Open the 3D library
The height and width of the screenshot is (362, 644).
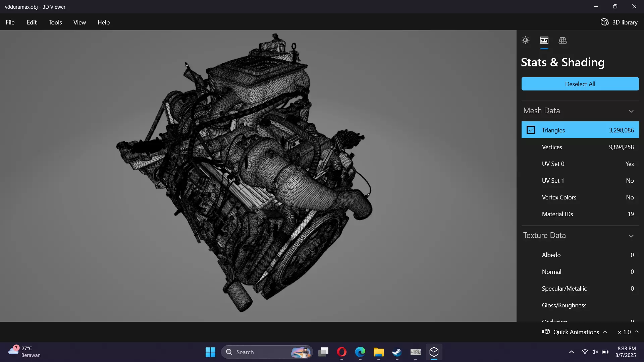tap(619, 22)
